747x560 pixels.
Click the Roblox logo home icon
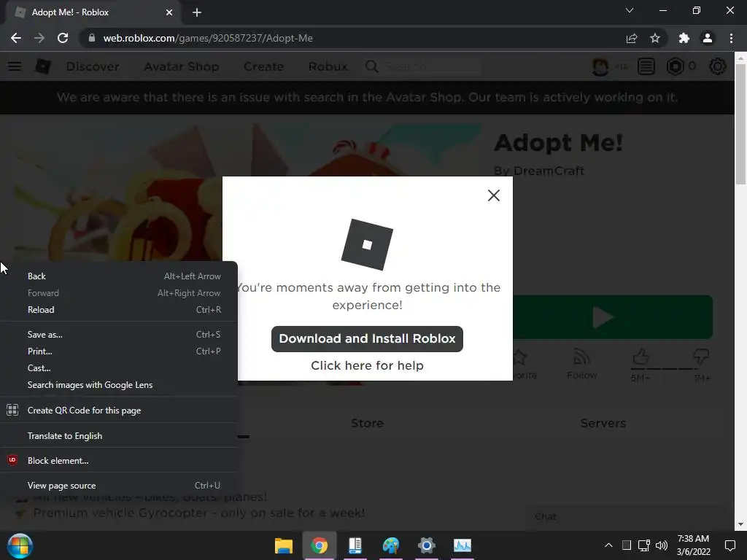pos(43,66)
